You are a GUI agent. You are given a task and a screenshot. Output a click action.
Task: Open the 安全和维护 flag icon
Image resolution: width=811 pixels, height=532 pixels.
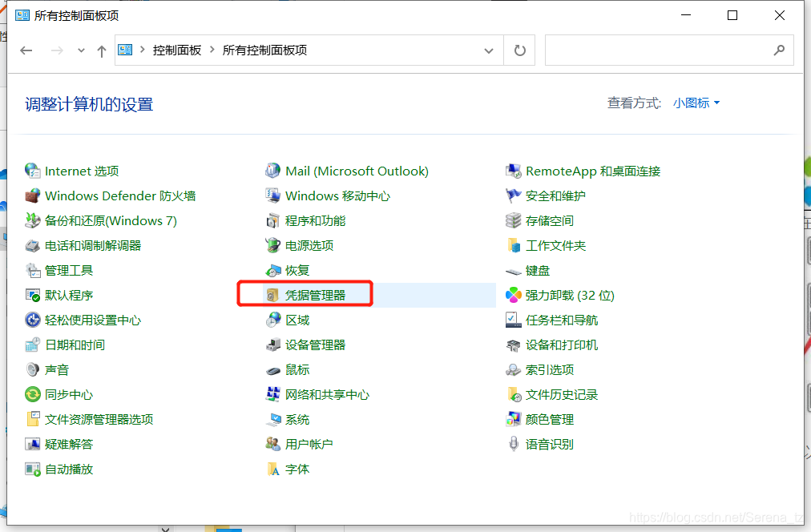[x=513, y=196]
